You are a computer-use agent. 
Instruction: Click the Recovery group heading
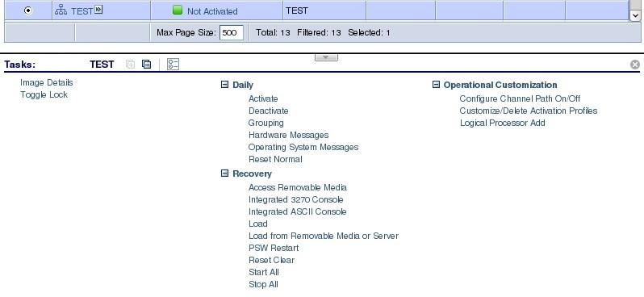[x=252, y=174]
